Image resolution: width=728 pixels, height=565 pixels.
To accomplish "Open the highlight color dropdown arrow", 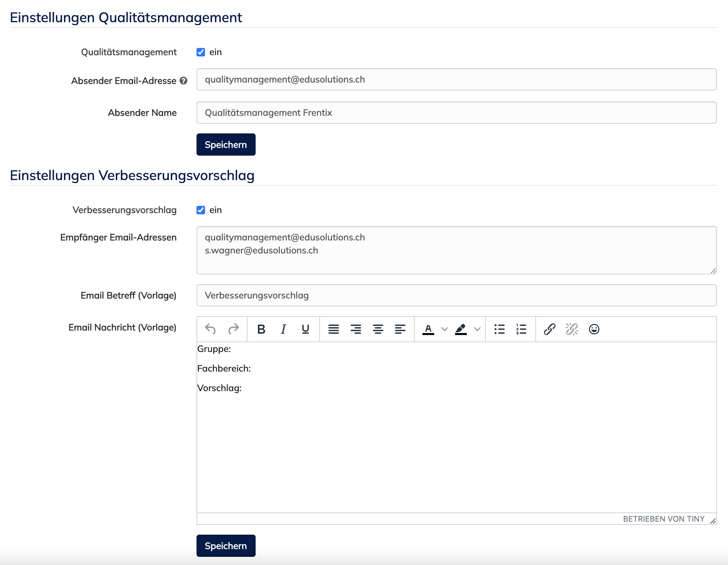I will pos(477,329).
